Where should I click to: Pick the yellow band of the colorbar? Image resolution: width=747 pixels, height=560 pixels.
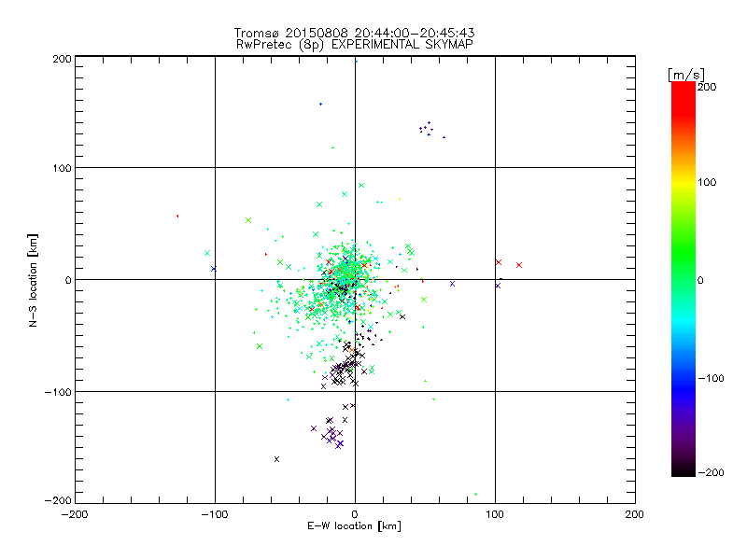(x=684, y=183)
